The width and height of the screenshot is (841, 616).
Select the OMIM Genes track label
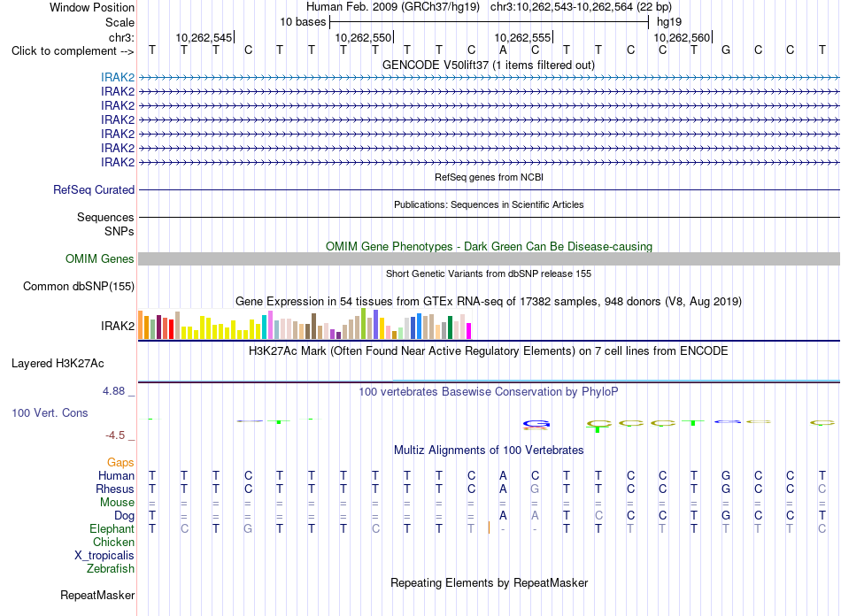tap(100, 259)
